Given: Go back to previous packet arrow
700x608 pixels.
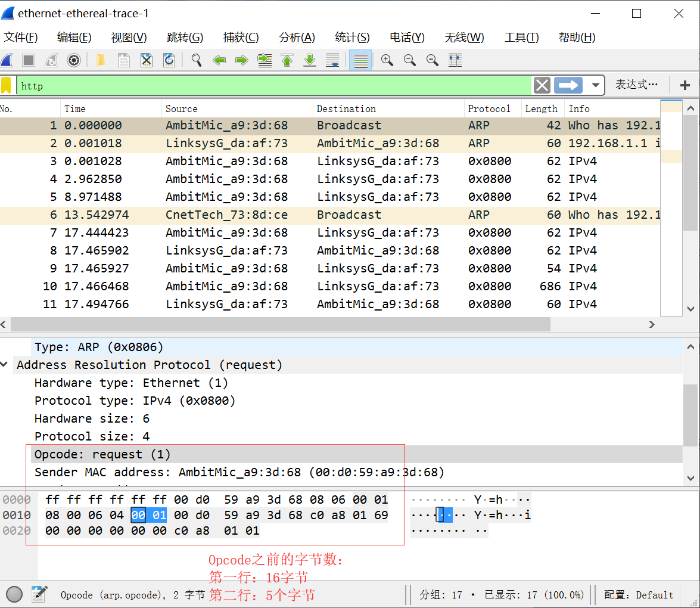Looking at the screenshot, I should (x=219, y=60).
